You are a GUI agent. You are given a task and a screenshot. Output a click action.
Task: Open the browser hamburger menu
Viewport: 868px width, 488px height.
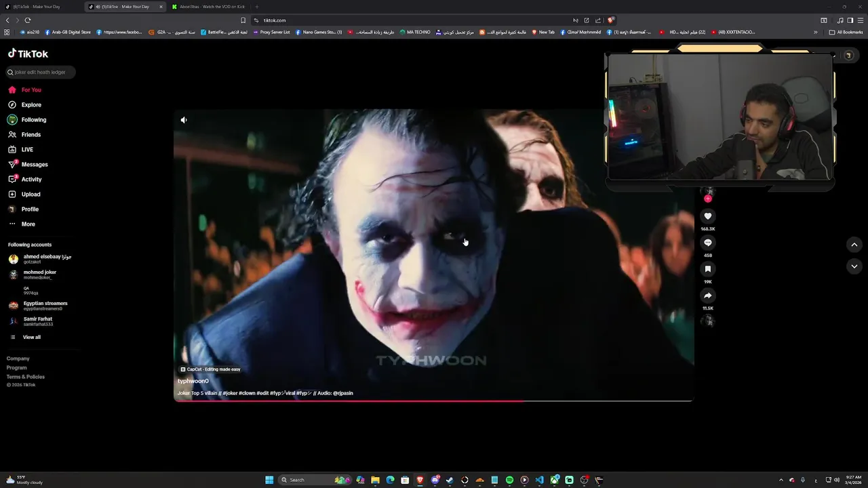coord(861,20)
